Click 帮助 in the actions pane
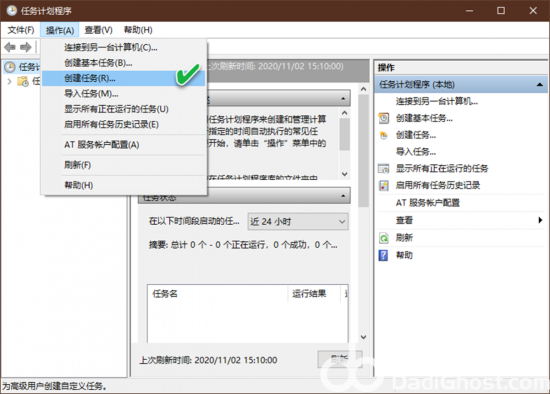 pyautogui.click(x=404, y=255)
